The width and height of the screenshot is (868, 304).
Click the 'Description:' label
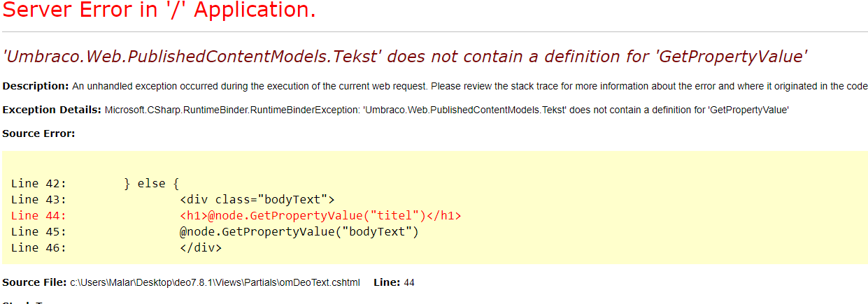[36, 86]
